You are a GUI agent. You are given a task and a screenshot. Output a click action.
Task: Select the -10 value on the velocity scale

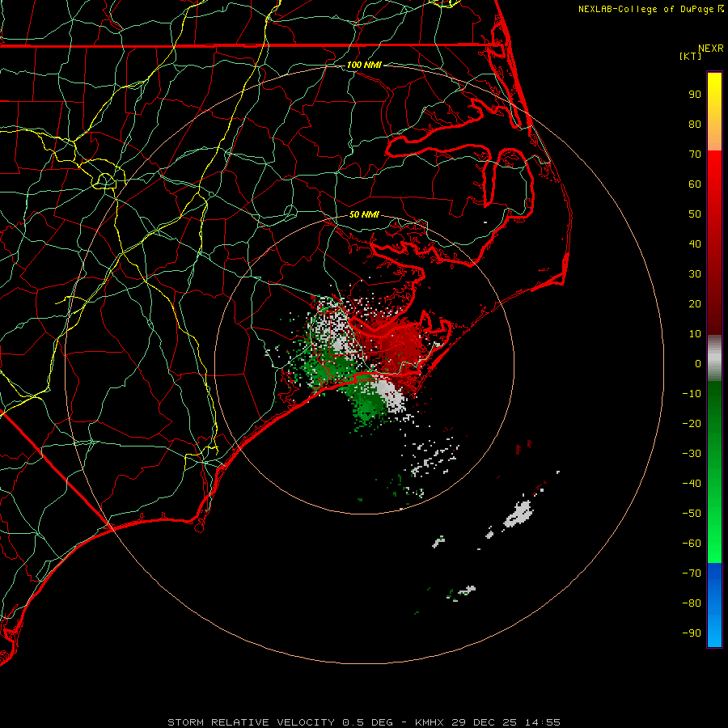(x=692, y=394)
